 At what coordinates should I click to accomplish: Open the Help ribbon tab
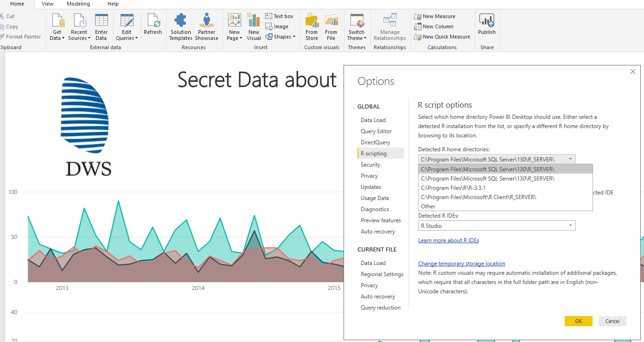(113, 4)
